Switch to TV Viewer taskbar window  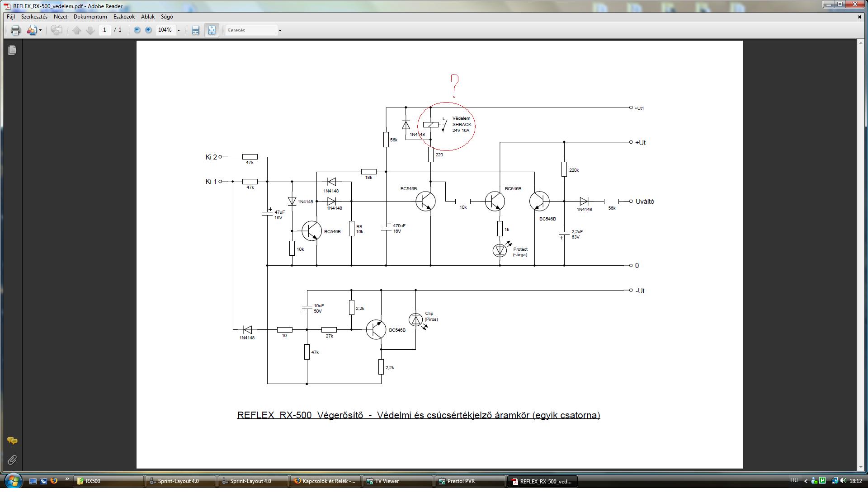pyautogui.click(x=398, y=481)
